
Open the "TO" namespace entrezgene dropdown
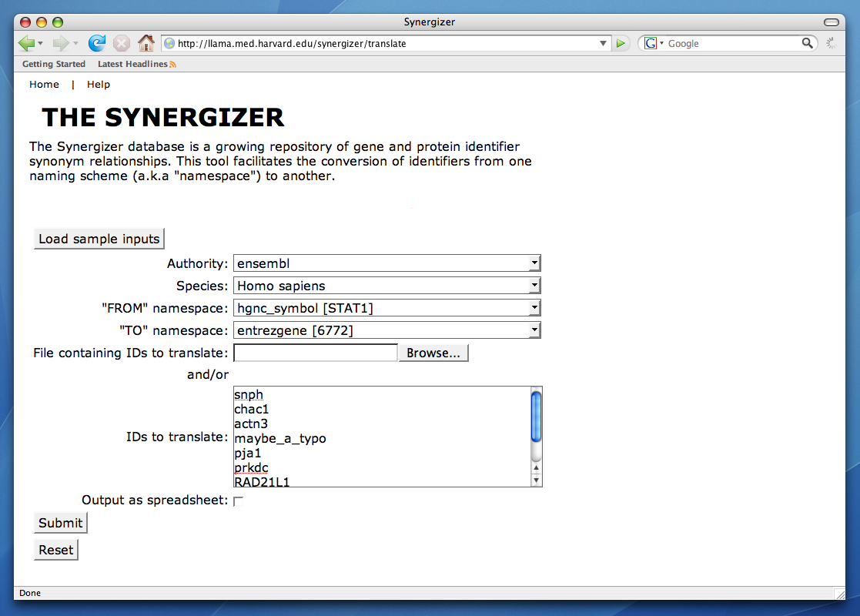click(386, 330)
